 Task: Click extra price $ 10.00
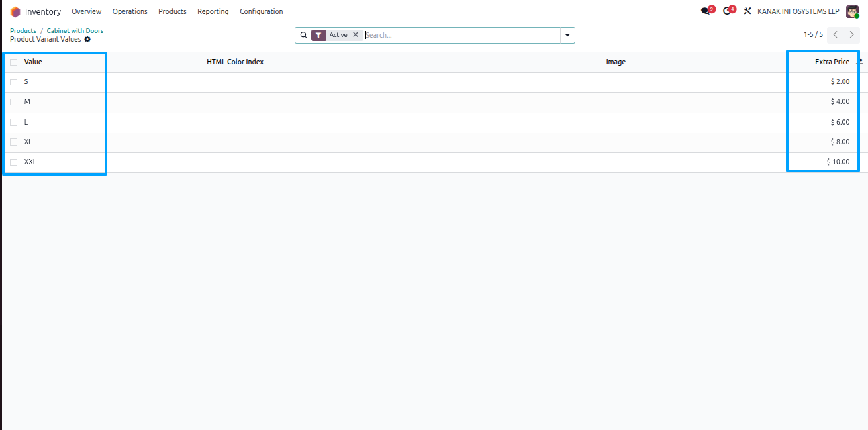(x=838, y=162)
